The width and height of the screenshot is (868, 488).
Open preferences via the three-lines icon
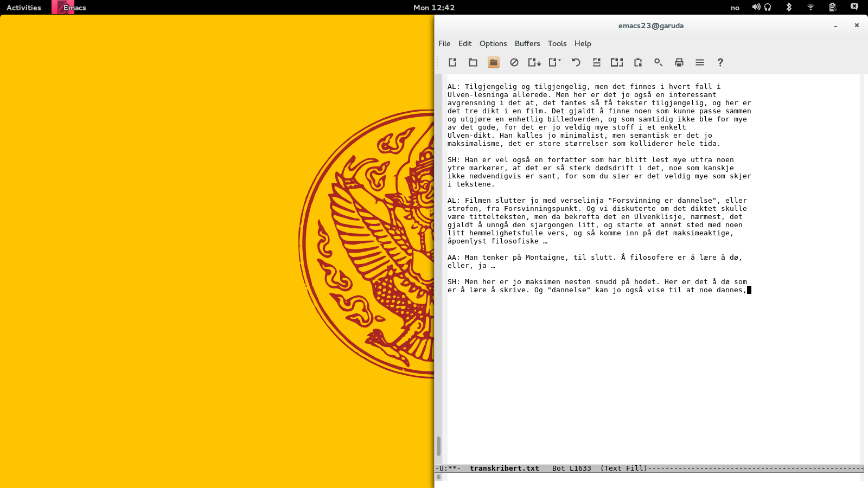click(700, 62)
